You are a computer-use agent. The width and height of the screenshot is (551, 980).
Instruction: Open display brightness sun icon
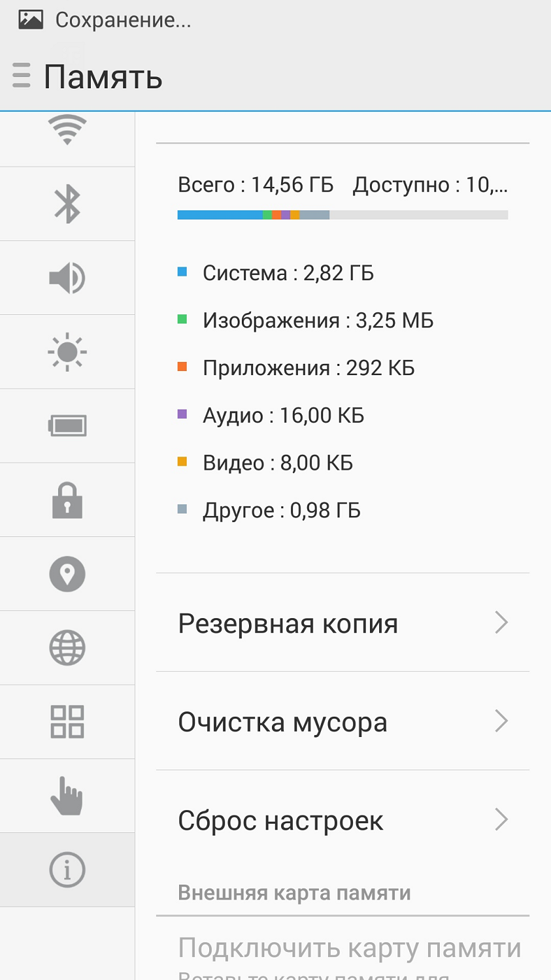pyautogui.click(x=67, y=352)
